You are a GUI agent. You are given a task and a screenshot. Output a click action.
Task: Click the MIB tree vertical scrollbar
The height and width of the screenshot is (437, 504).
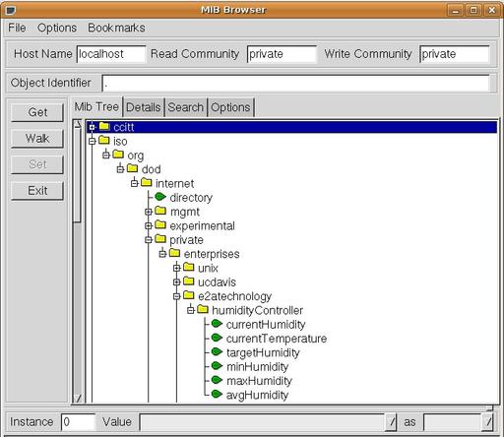tap(78, 262)
